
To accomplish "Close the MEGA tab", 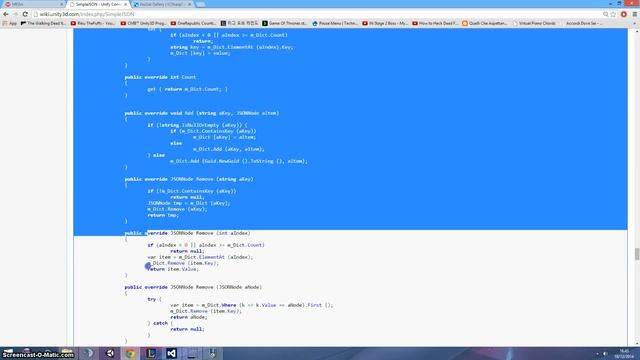I will [x=62, y=4].
